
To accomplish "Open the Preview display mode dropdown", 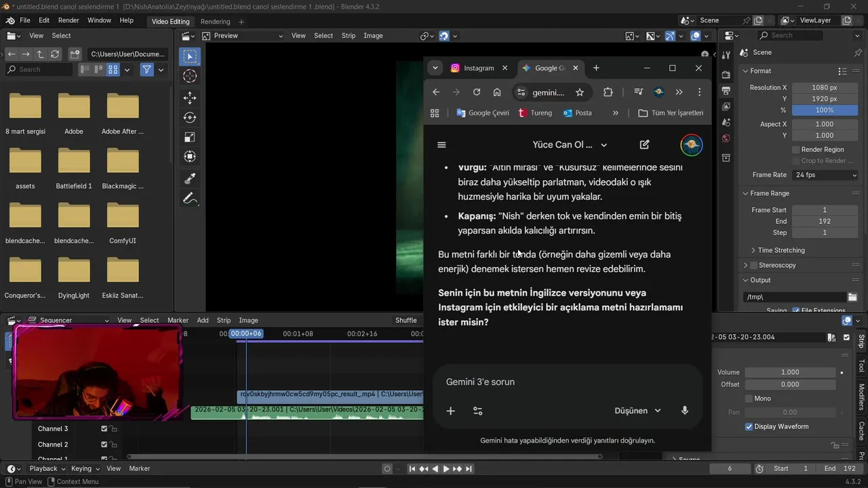I will click(x=241, y=35).
